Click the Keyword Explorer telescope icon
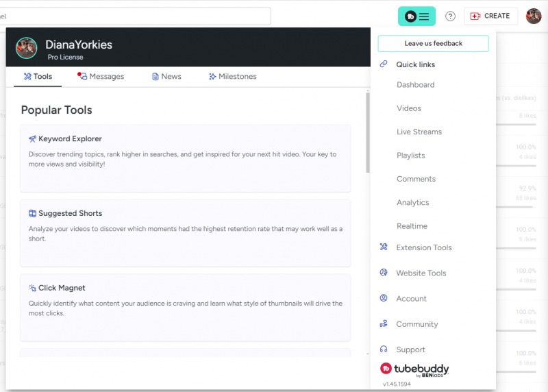Screen dimensions: 548x392 32,138
